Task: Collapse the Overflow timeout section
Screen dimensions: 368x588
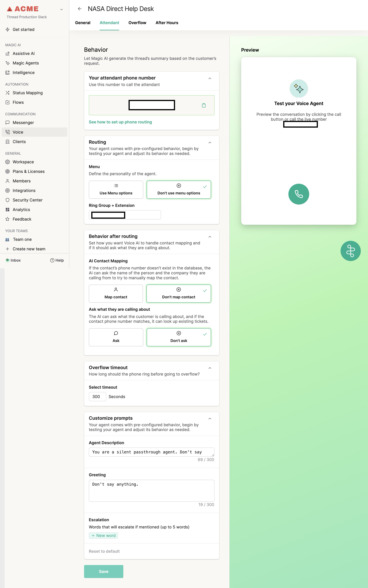Action: (x=210, y=368)
